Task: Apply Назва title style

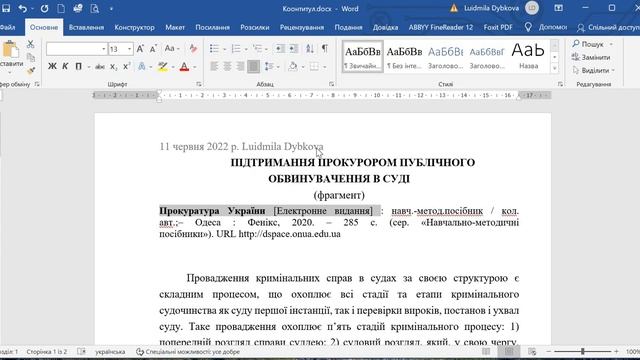Action: coord(528,57)
